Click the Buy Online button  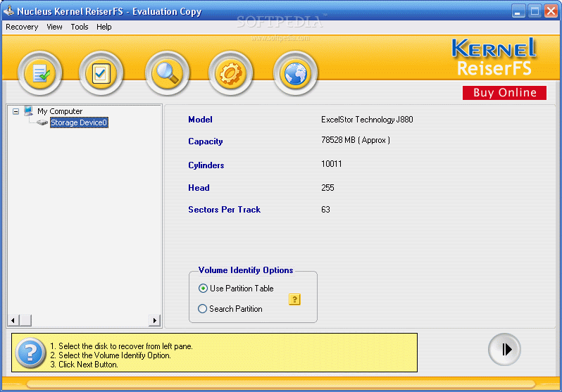(504, 93)
